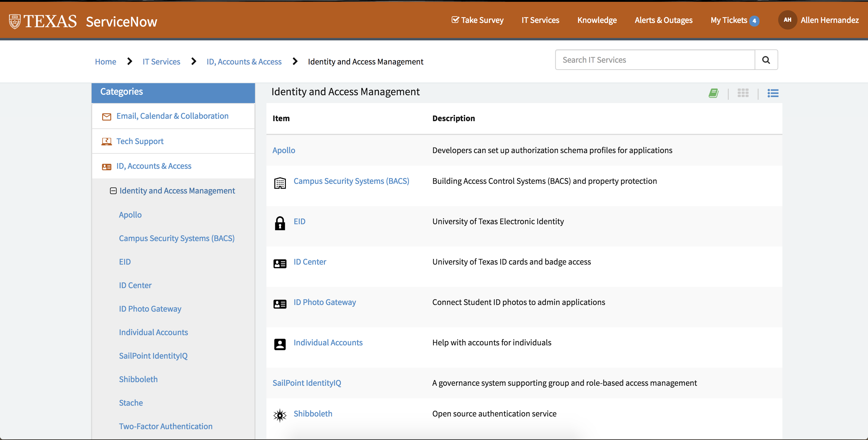
Task: Open the SailPoint IdentityIQ item link
Action: (307, 383)
